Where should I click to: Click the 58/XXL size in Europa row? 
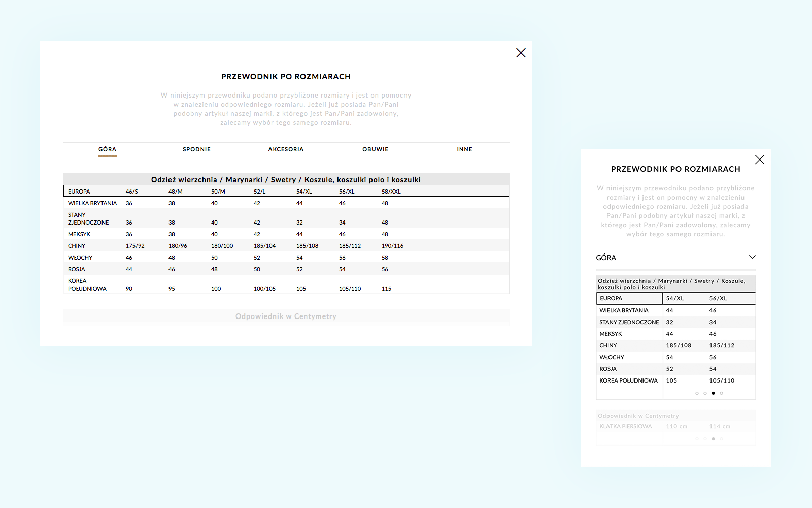click(391, 192)
